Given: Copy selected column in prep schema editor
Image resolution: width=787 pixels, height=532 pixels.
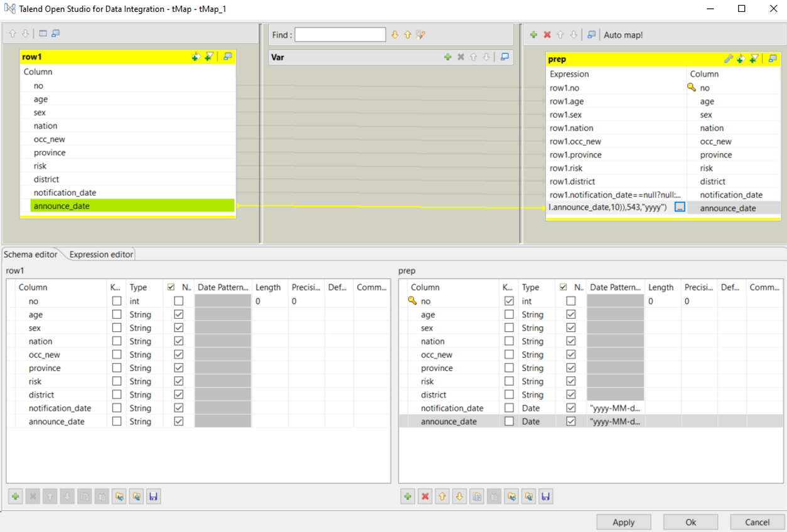Looking at the screenshot, I should click(476, 496).
